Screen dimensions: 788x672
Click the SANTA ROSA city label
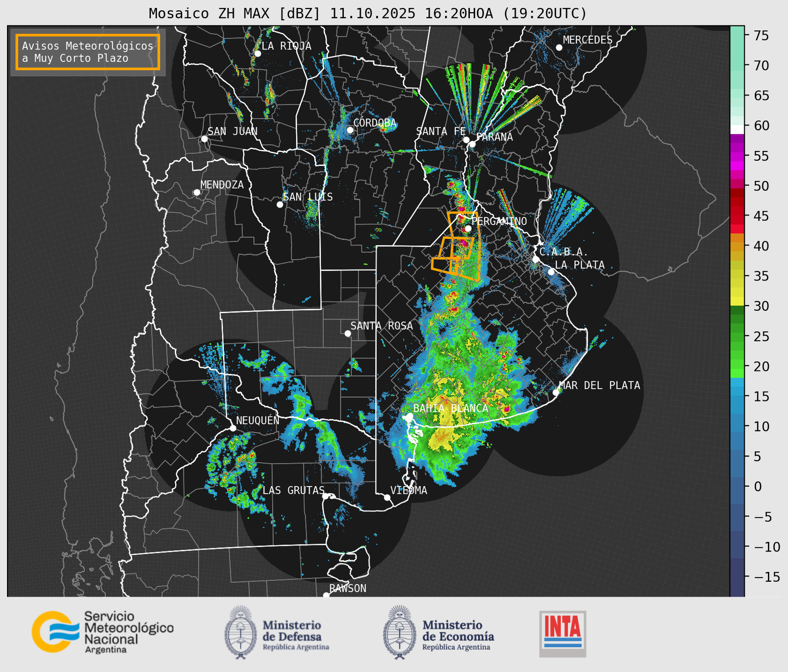(x=382, y=326)
